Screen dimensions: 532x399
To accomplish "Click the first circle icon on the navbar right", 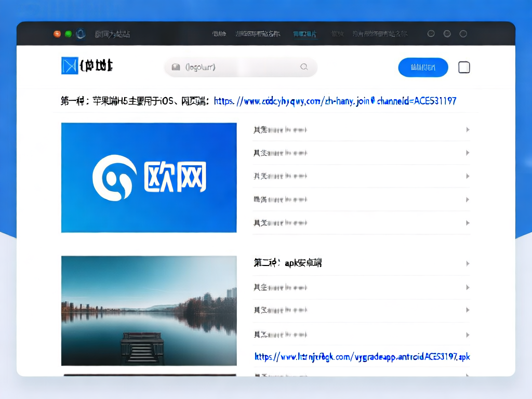I will point(431,33).
